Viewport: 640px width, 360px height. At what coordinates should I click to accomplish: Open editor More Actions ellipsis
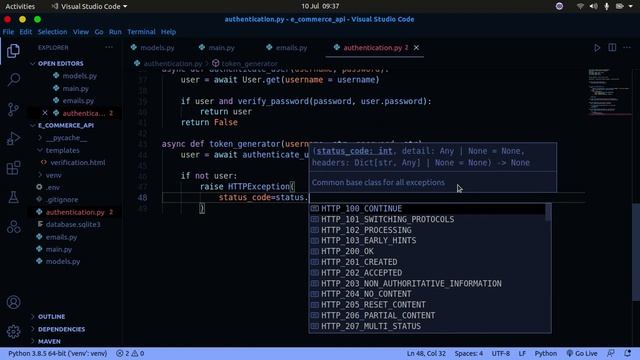(627, 48)
